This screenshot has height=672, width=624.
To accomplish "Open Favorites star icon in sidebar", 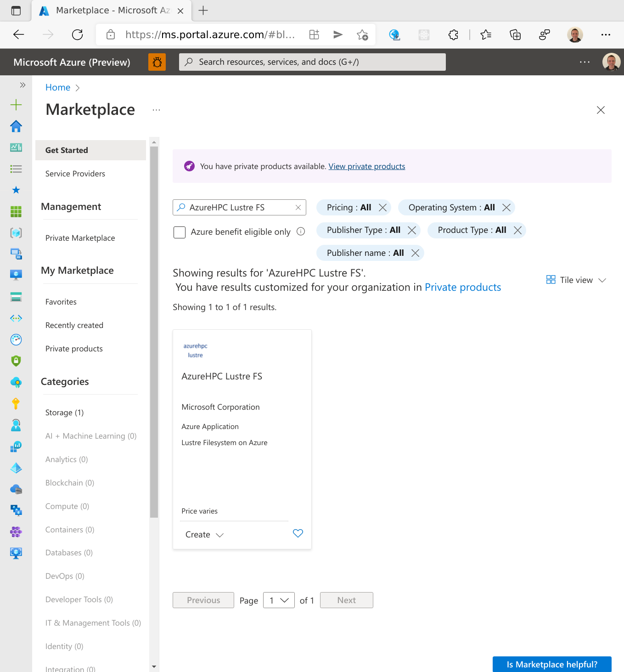I will pyautogui.click(x=16, y=190).
